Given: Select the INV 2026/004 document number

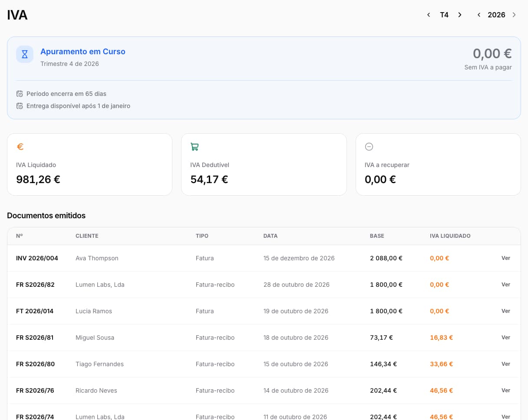Looking at the screenshot, I should click(x=37, y=258).
